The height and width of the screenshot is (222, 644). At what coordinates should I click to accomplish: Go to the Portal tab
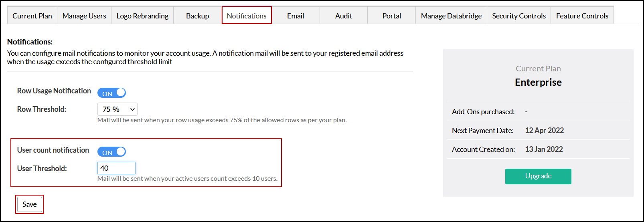click(x=391, y=16)
